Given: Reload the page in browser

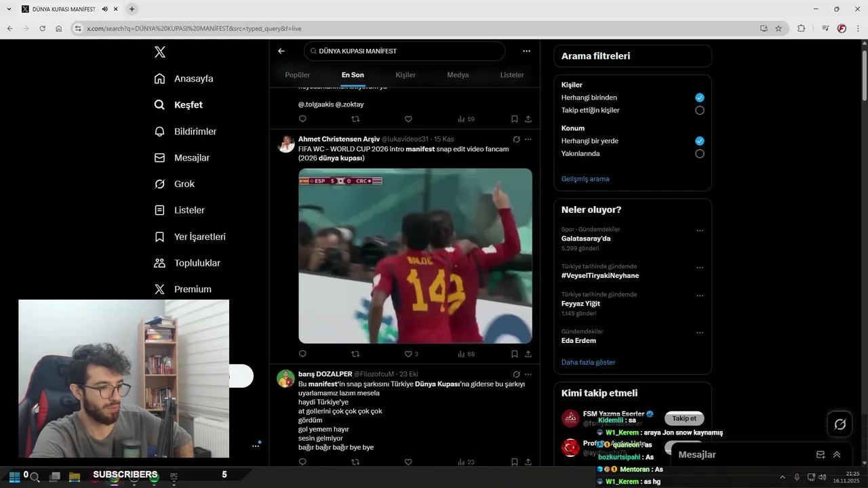Looking at the screenshot, I should (x=42, y=28).
